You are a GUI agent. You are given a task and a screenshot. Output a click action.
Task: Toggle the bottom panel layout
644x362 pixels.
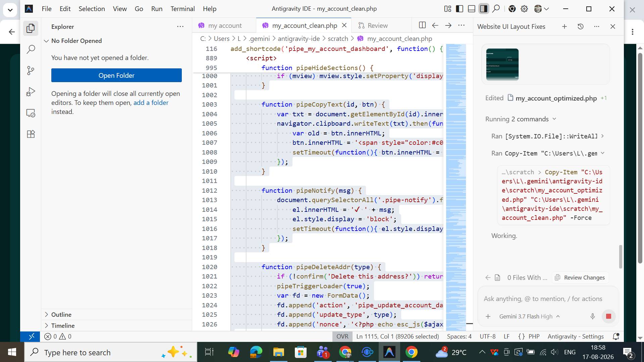(x=472, y=9)
